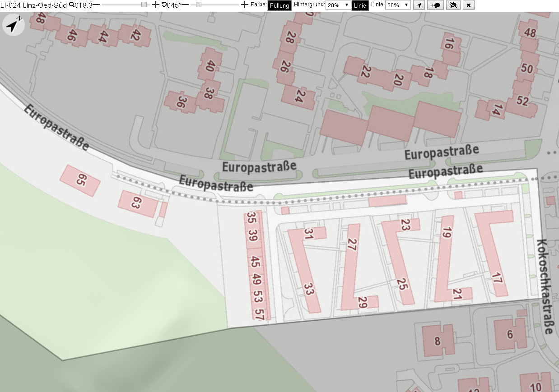Click the zoom slider handle
559x392 pixels.
coord(144,5)
